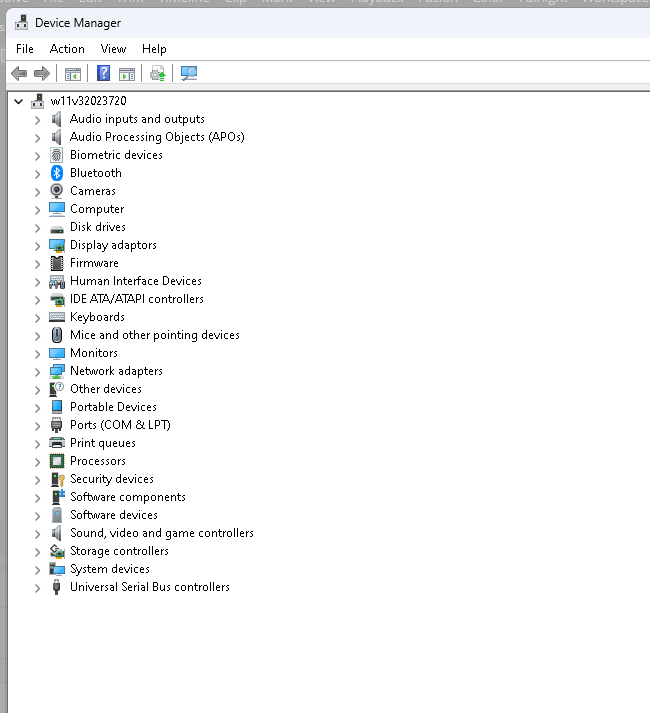
Task: Select Mice and other pointing devices label
Action: 155,335
